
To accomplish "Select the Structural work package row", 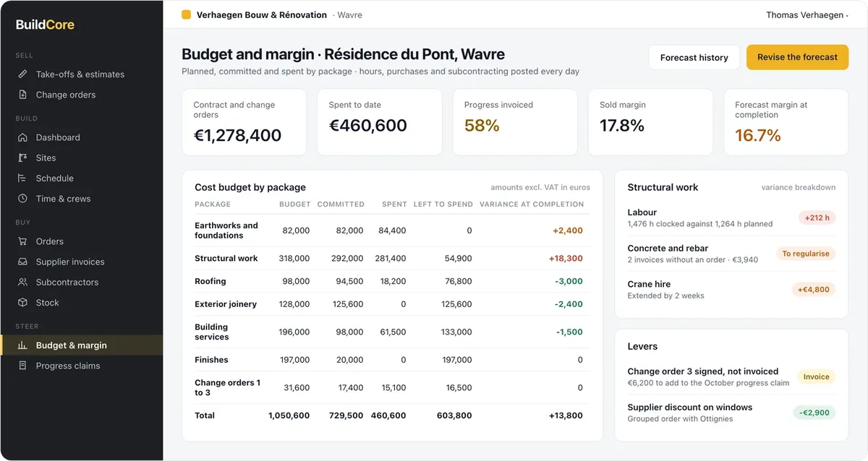I will coord(392,258).
